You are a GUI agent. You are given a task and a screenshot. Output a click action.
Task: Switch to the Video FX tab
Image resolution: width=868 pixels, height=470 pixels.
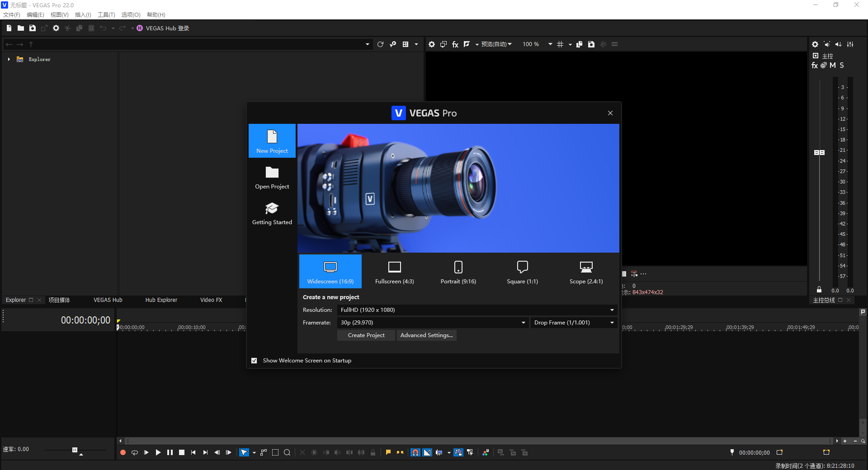[x=211, y=300]
